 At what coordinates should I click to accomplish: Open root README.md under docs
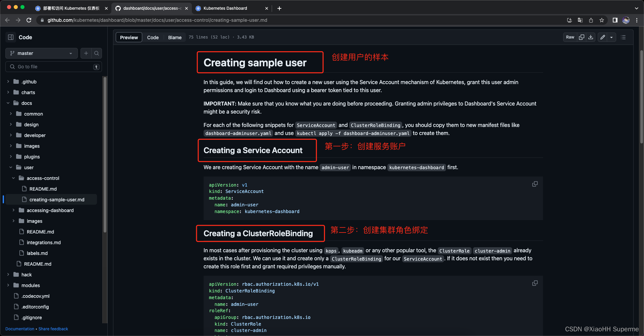38,264
